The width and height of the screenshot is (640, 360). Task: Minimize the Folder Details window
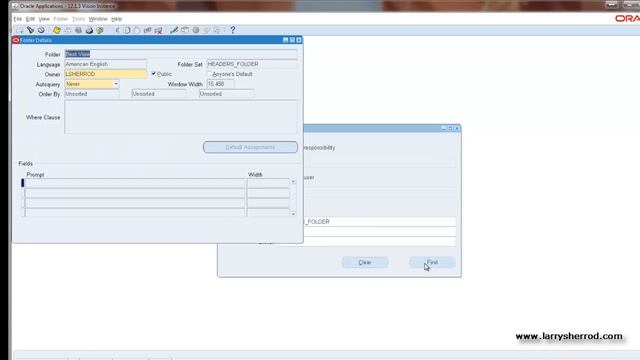pos(285,40)
